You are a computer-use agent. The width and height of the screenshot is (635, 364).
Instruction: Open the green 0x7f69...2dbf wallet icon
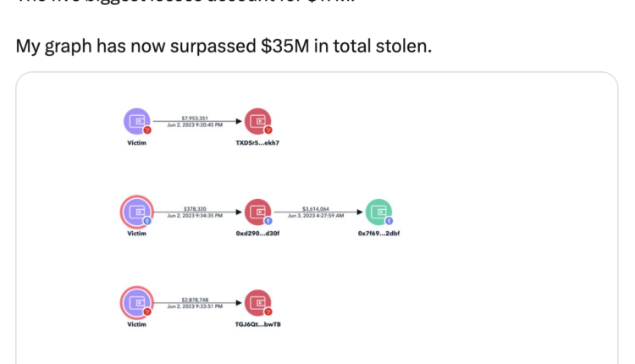coord(378,212)
